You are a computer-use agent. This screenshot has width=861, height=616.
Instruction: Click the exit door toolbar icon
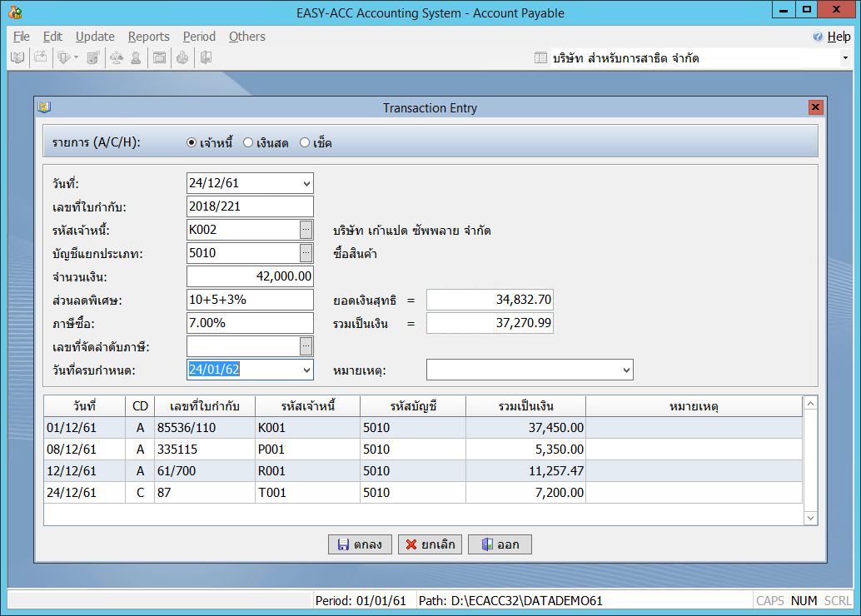pos(205,57)
